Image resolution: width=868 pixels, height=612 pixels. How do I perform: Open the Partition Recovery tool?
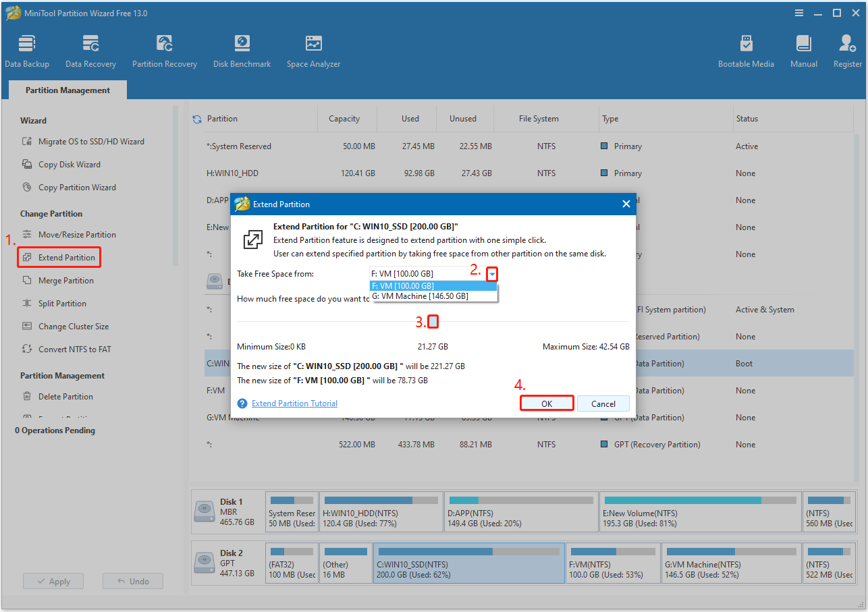click(165, 49)
